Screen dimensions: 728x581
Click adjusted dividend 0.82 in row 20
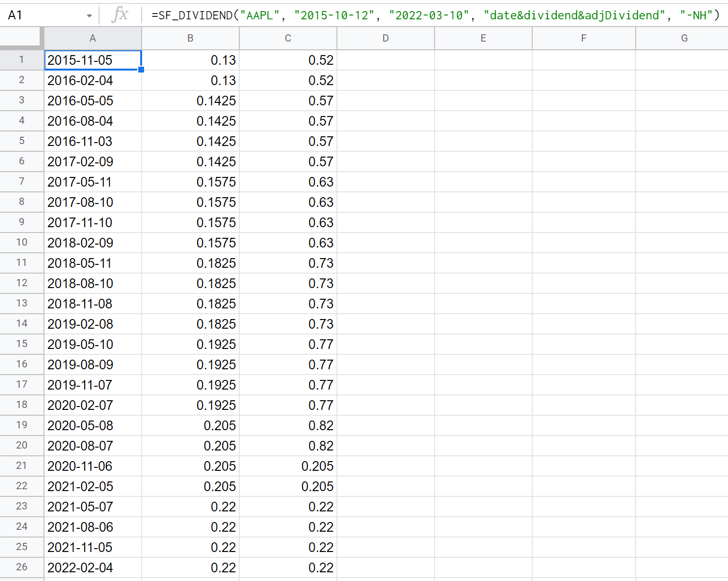[288, 446]
